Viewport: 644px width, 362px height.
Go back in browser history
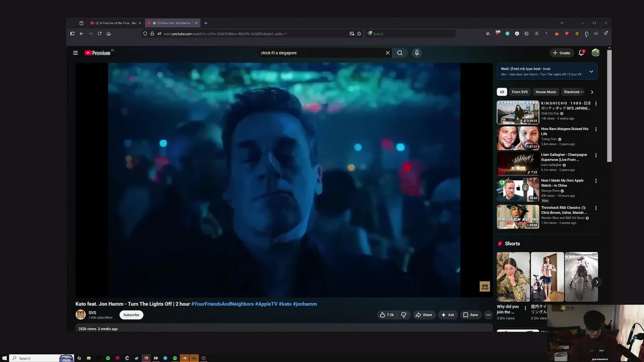pyautogui.click(x=82, y=34)
